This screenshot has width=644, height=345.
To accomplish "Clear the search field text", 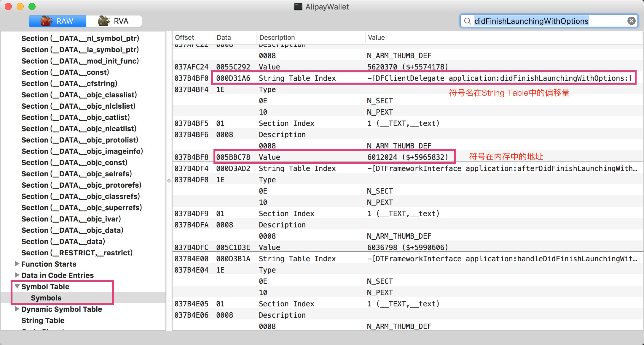I will pyautogui.click(x=631, y=21).
